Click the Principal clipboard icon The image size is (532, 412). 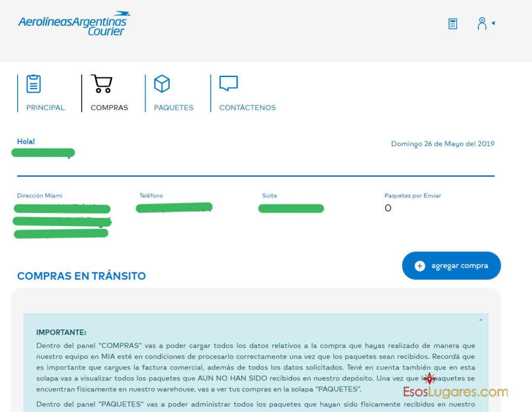pos(34,84)
